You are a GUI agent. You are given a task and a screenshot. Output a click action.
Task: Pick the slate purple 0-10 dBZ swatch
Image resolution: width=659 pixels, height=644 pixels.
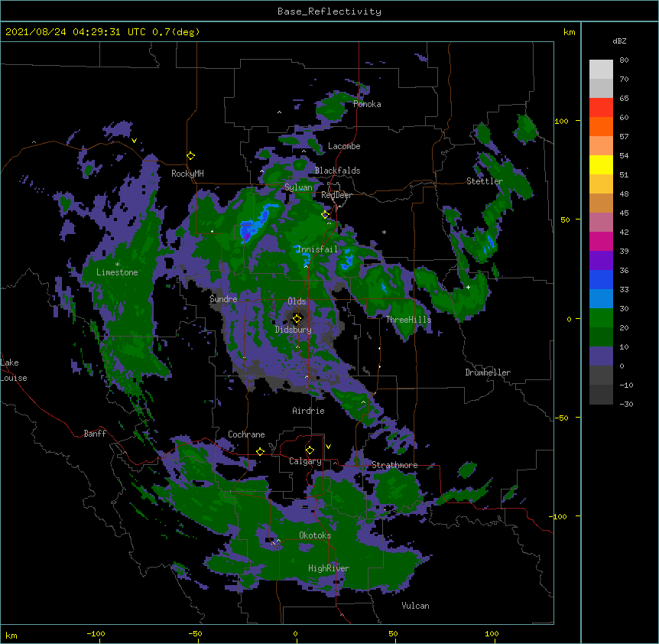601,356
